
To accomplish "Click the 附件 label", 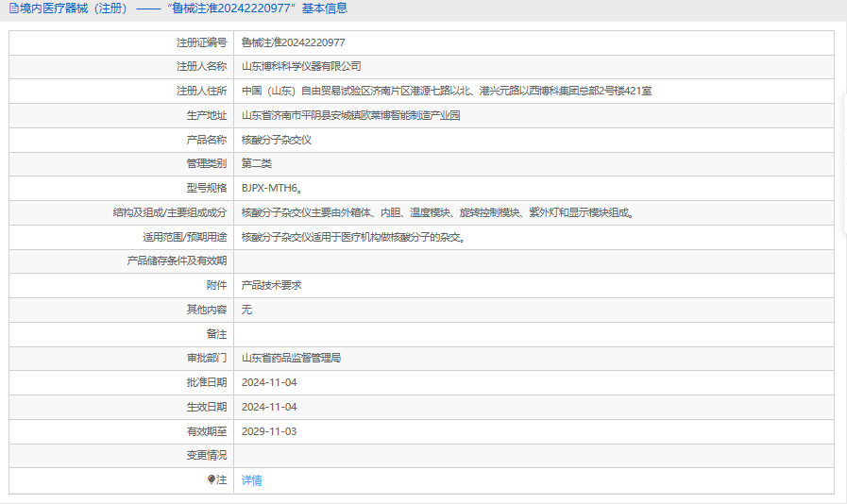I will click(x=216, y=285).
